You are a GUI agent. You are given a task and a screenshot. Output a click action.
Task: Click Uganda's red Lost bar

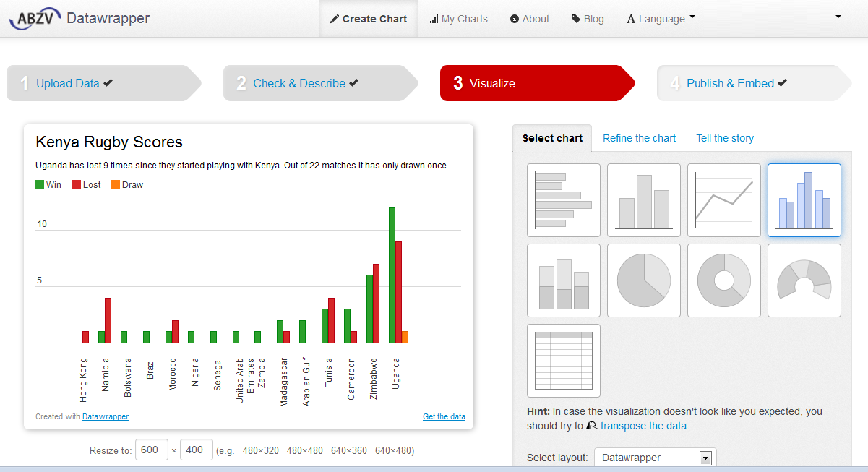(x=398, y=292)
